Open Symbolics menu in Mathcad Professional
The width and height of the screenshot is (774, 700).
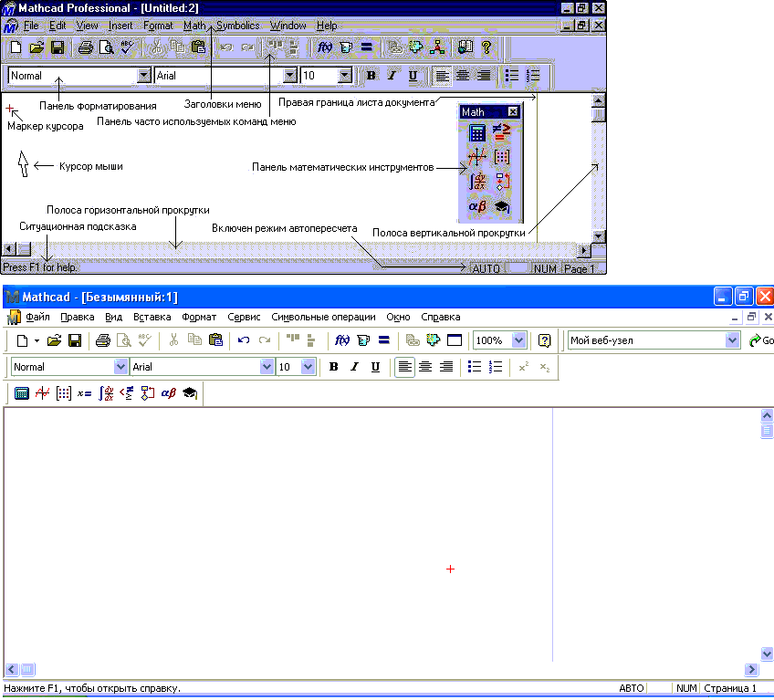pyautogui.click(x=237, y=26)
